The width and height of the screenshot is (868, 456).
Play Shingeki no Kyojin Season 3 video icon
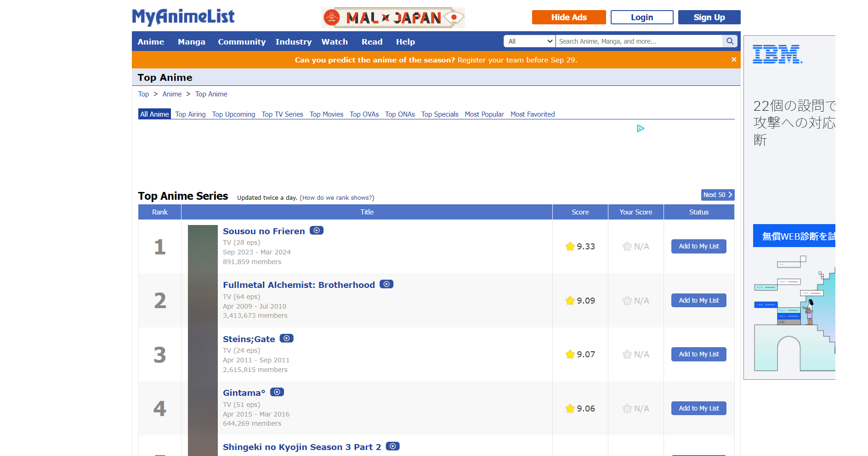(393, 446)
